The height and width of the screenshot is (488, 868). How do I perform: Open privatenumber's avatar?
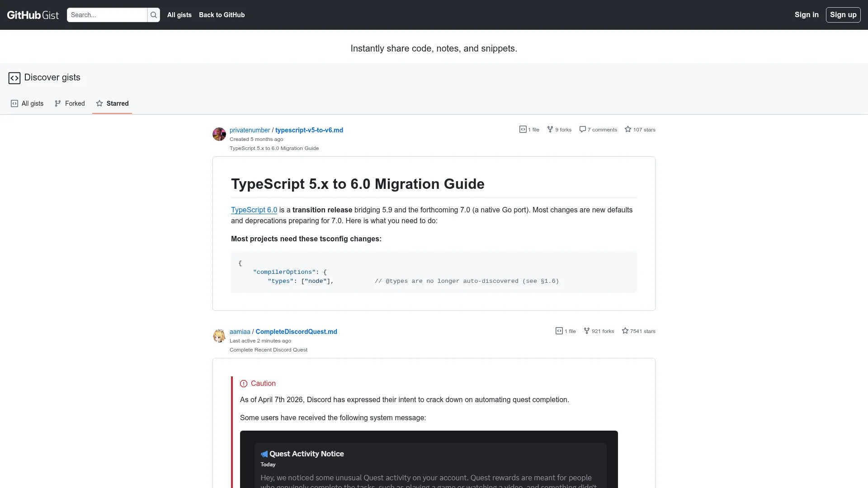[219, 134]
